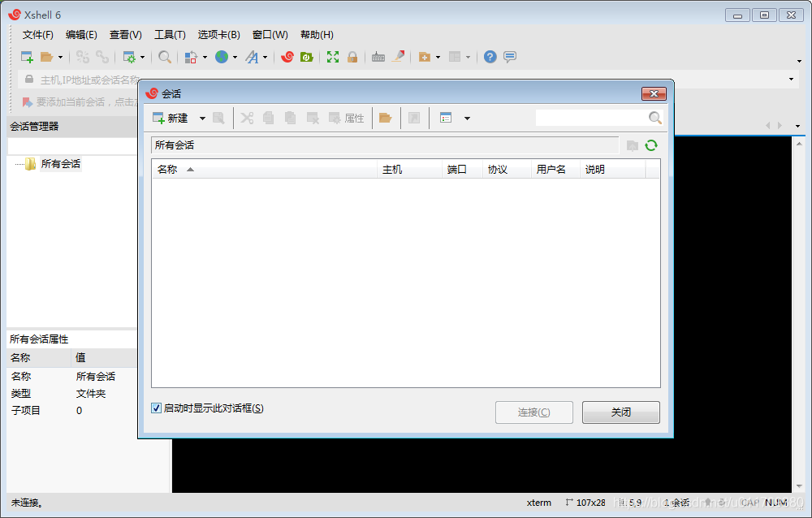Open the 工具(T) menu
Screen dimensions: 812x518
170,35
